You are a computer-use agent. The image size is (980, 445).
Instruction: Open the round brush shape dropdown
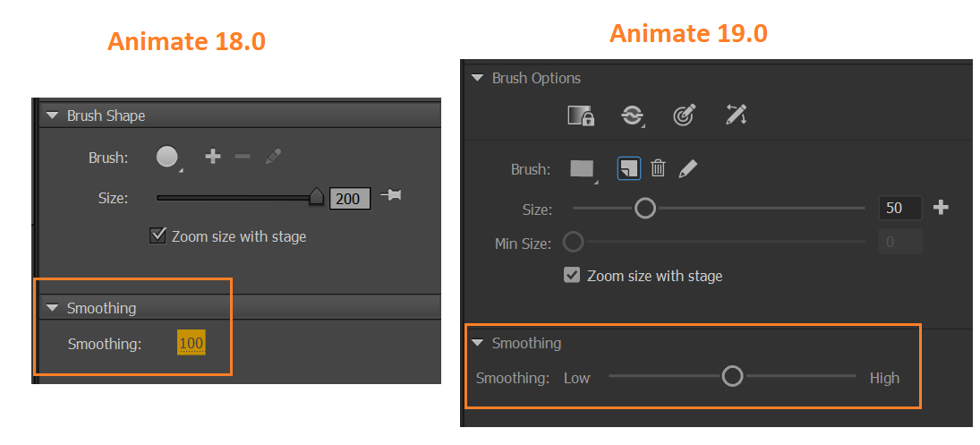click(x=168, y=158)
